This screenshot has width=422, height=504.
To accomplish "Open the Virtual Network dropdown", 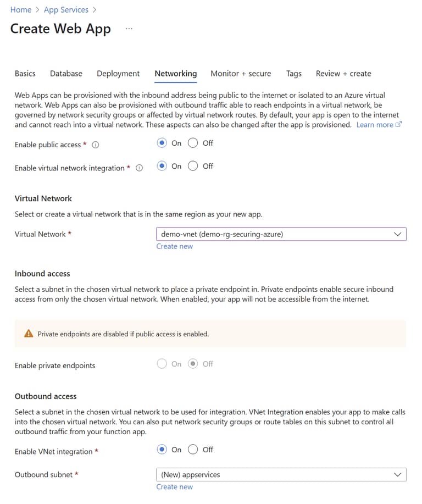I will (x=280, y=234).
